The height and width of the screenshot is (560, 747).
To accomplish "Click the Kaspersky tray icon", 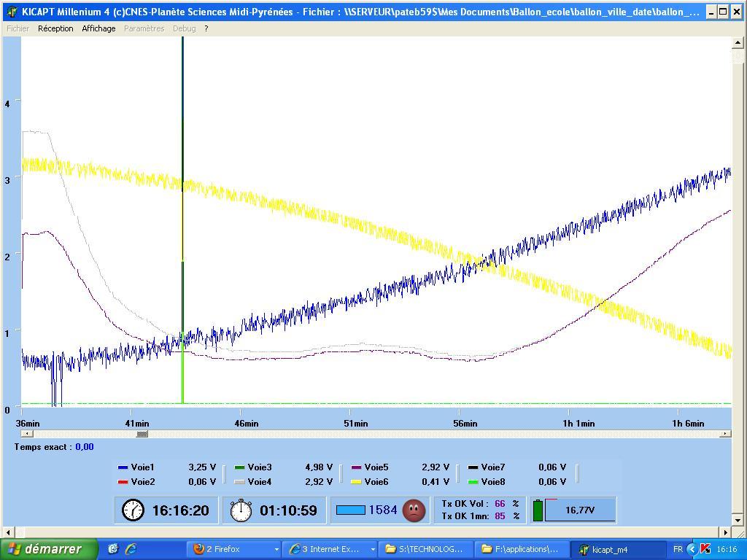I will point(705,549).
